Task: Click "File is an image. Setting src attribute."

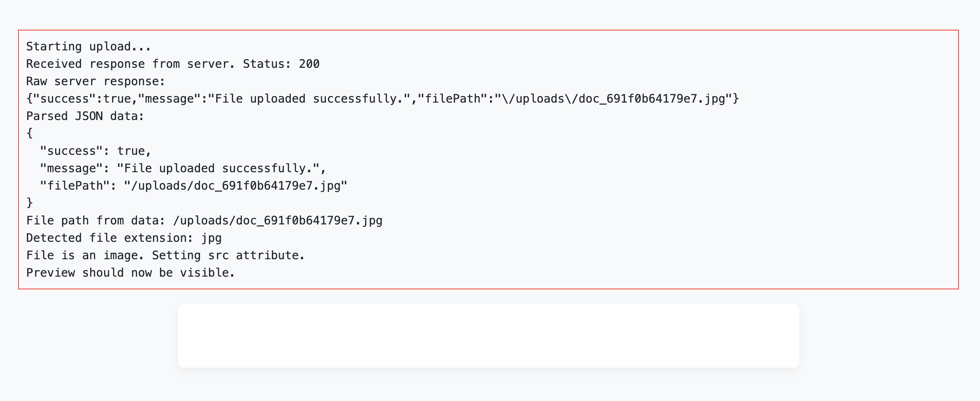Action: pyautogui.click(x=166, y=255)
